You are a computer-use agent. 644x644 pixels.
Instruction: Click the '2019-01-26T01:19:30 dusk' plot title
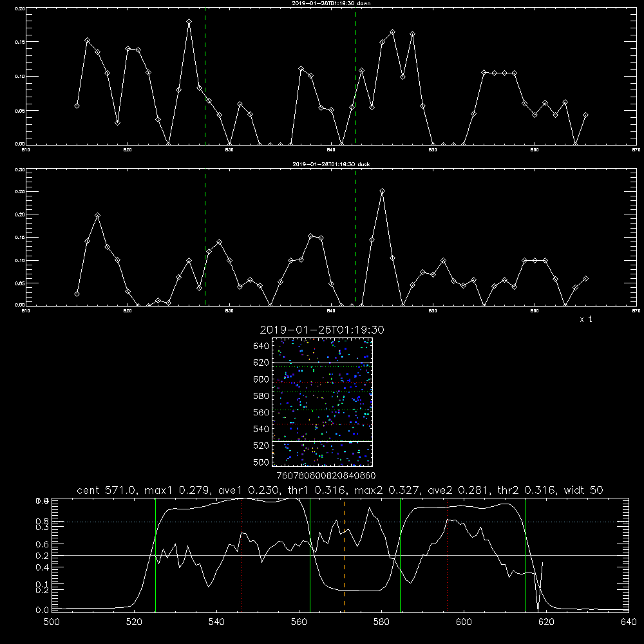click(x=331, y=164)
